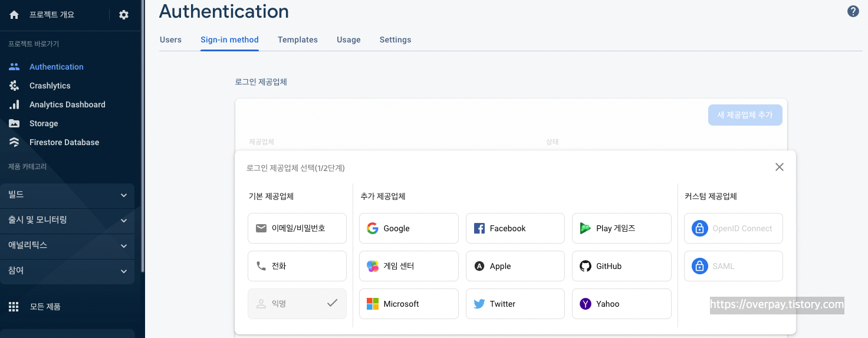Click the grid icon next to 모든 제품
The height and width of the screenshot is (338, 868).
pos(14,307)
